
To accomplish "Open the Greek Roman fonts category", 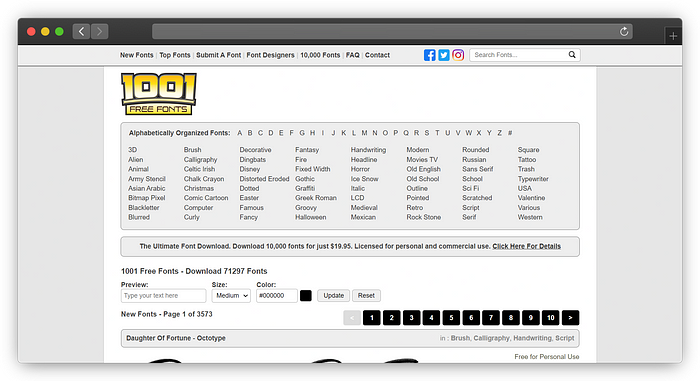I will pos(316,197).
